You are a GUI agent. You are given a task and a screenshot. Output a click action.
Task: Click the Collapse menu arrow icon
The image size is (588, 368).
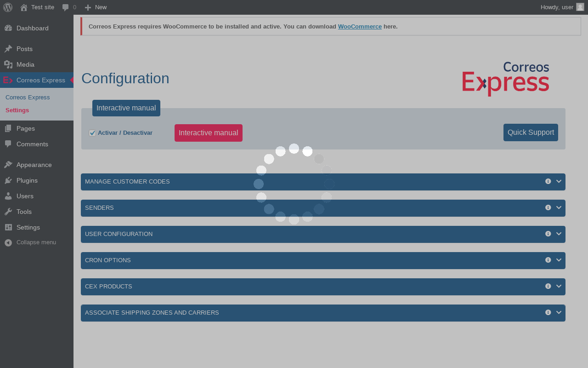pos(8,242)
